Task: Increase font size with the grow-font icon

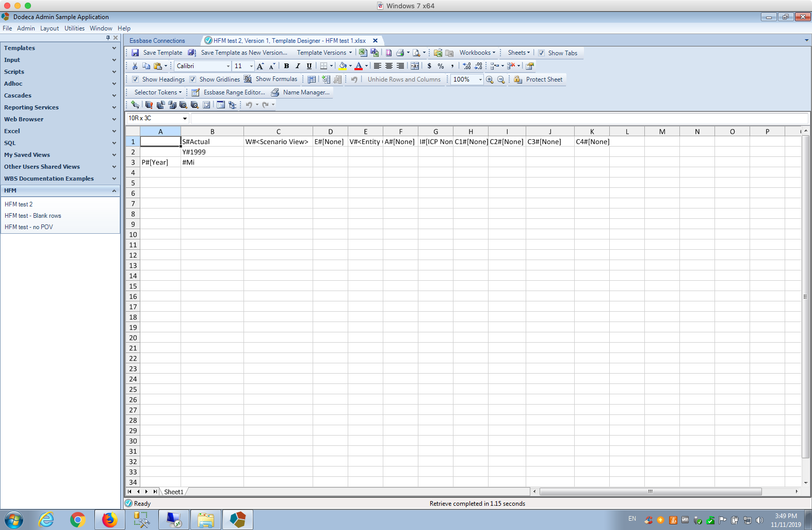Action: [261, 66]
